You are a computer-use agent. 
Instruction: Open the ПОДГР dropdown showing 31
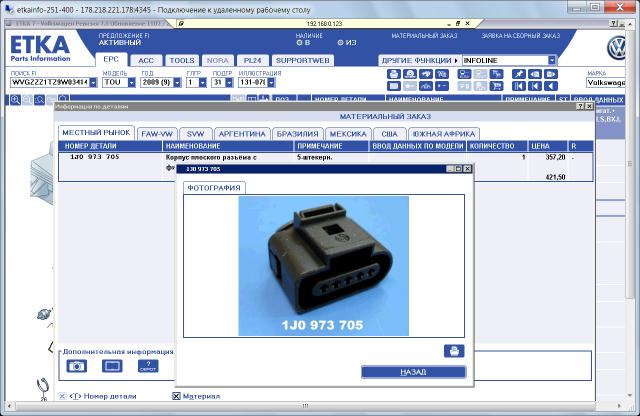tap(229, 82)
